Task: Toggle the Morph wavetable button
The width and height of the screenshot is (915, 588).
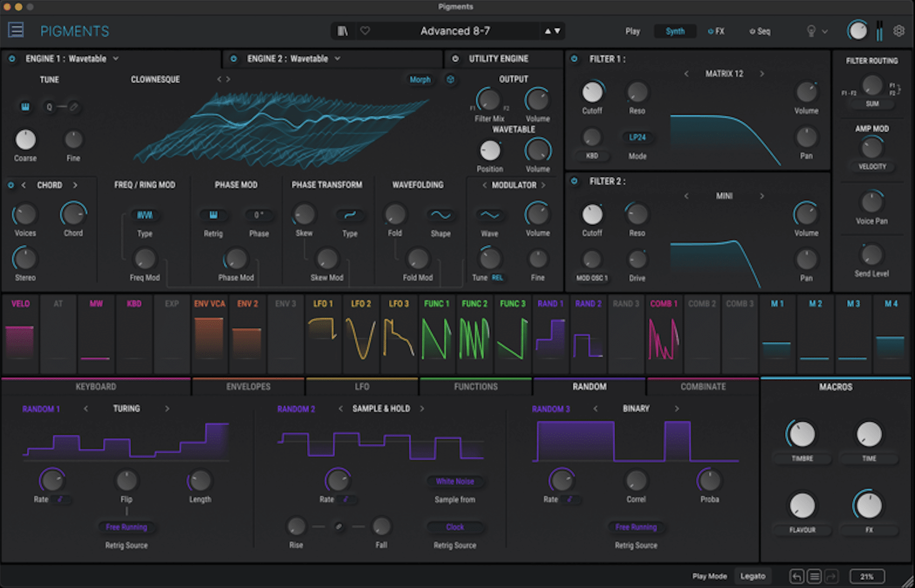Action: click(420, 80)
